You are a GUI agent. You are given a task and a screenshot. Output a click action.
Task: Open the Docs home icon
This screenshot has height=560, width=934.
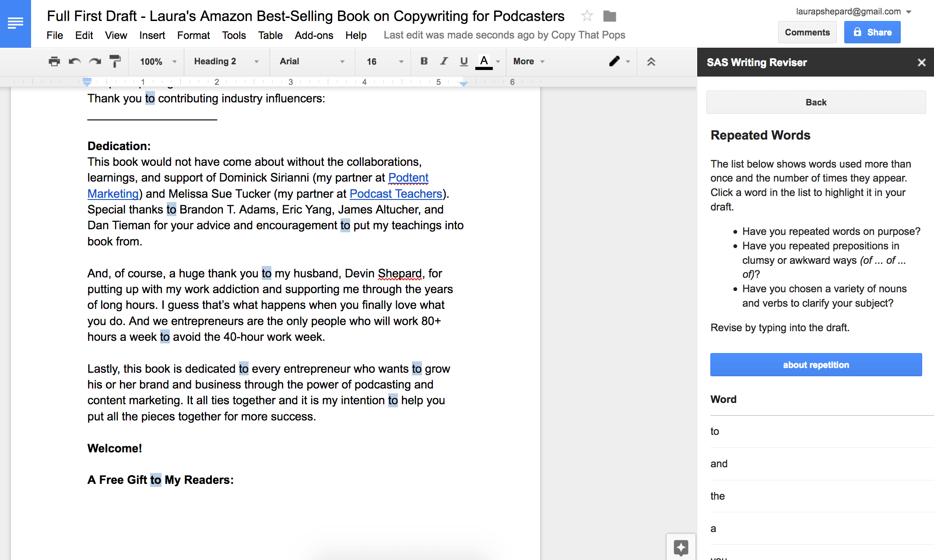15,23
